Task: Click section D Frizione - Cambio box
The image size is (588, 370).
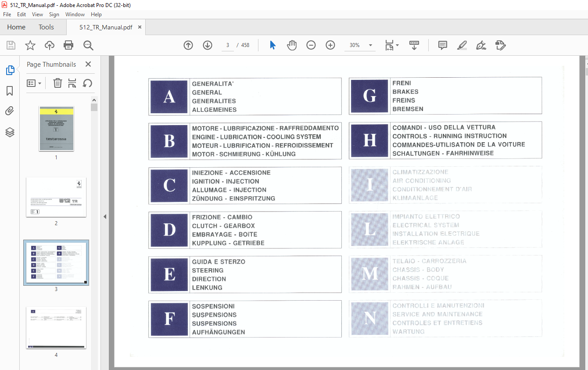Action: [245, 230]
